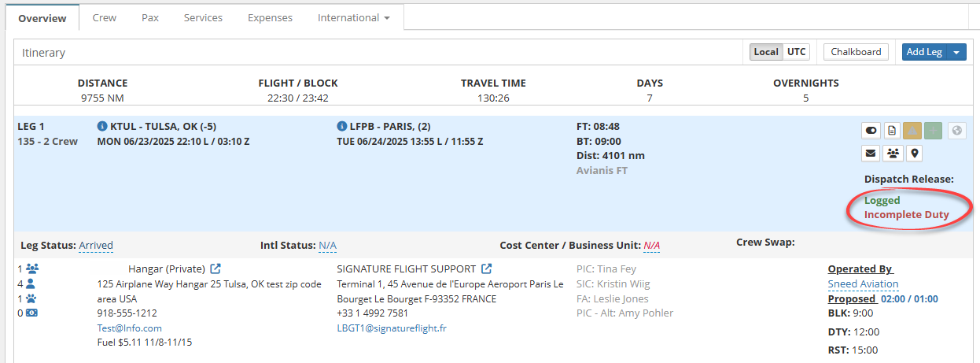Image resolution: width=980 pixels, height=363 pixels.
Task: Click the LBGT1@signatureflight.fr email link
Action: (392, 328)
